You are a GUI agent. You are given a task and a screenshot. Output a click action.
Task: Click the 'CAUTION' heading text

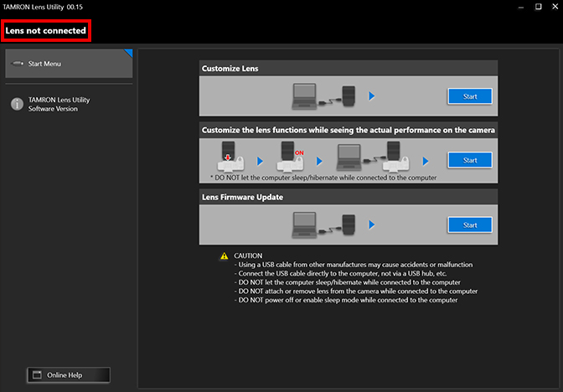click(x=248, y=255)
